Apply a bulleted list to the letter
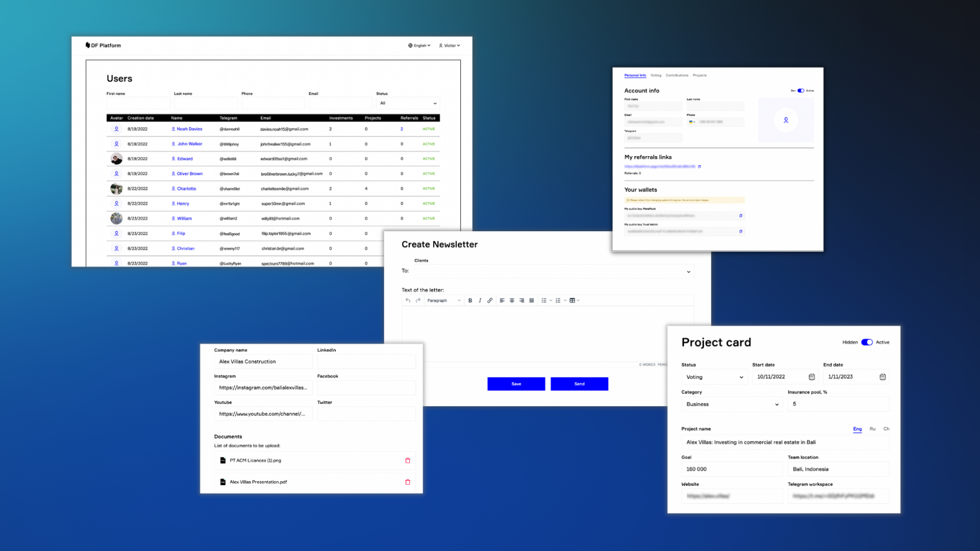Screen dimensions: 980x551 pos(544,300)
